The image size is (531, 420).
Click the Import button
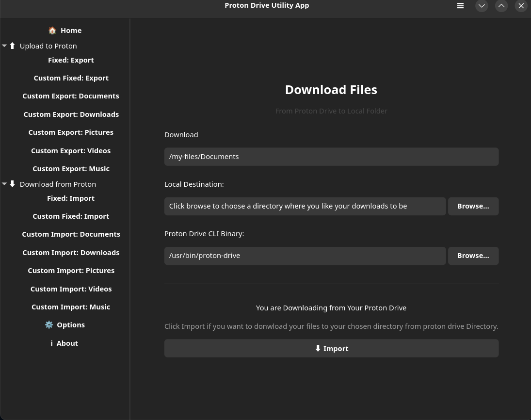[331, 348]
